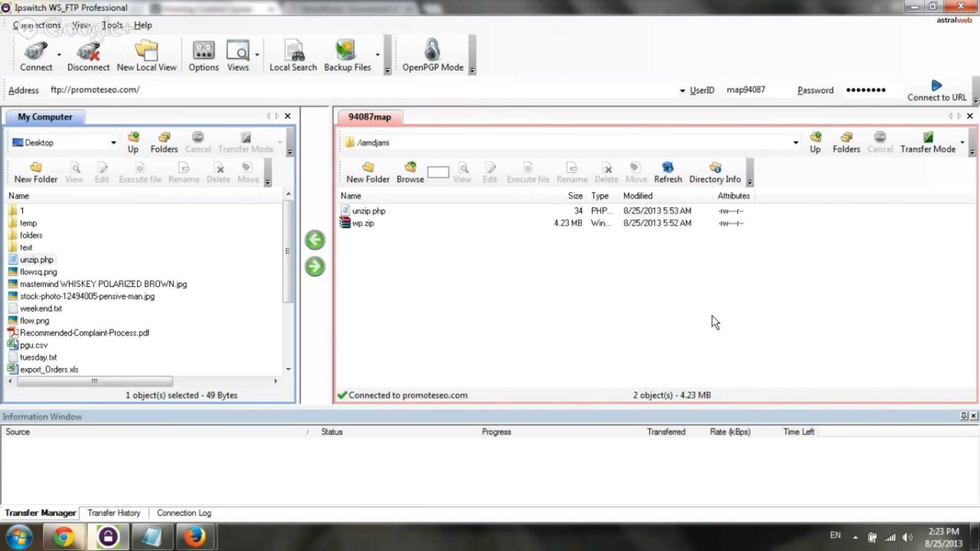Screen dimensions: 980x551
Task: Click the Connect toolbar icon
Action: click(36, 56)
